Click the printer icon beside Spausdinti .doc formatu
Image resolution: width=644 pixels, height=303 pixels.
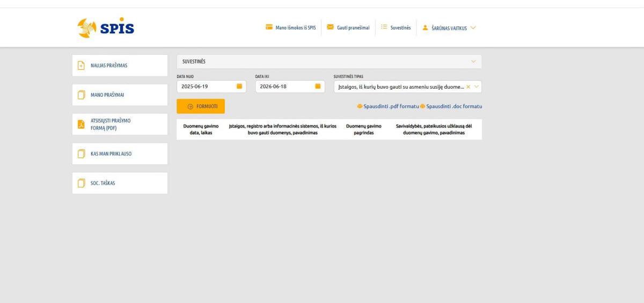tap(423, 106)
